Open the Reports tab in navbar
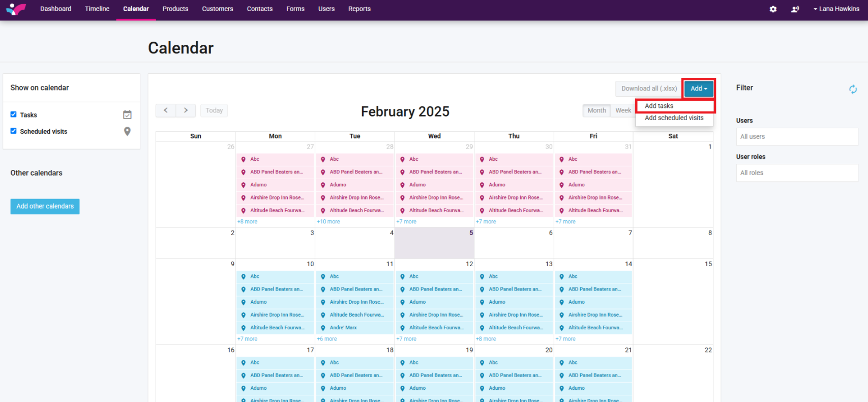 coord(359,9)
